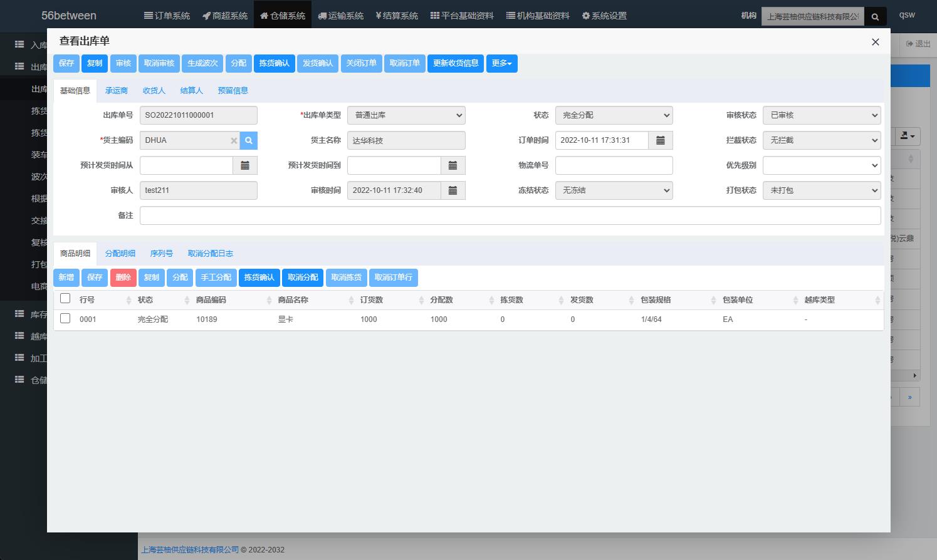Switch to the 预留信息 tab
This screenshot has width=937, height=560.
pyautogui.click(x=233, y=91)
